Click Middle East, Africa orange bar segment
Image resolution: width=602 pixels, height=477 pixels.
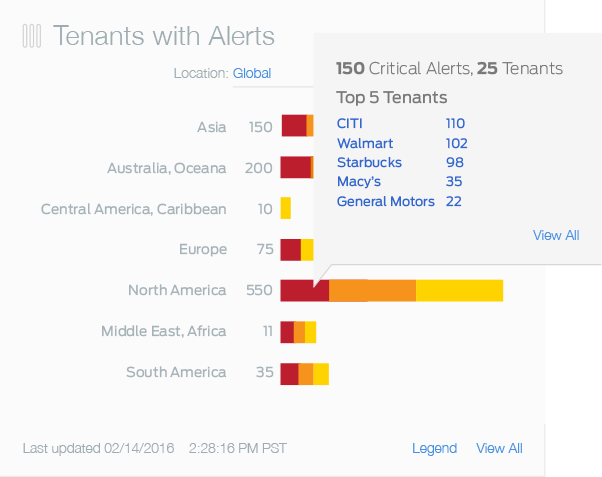point(299,332)
